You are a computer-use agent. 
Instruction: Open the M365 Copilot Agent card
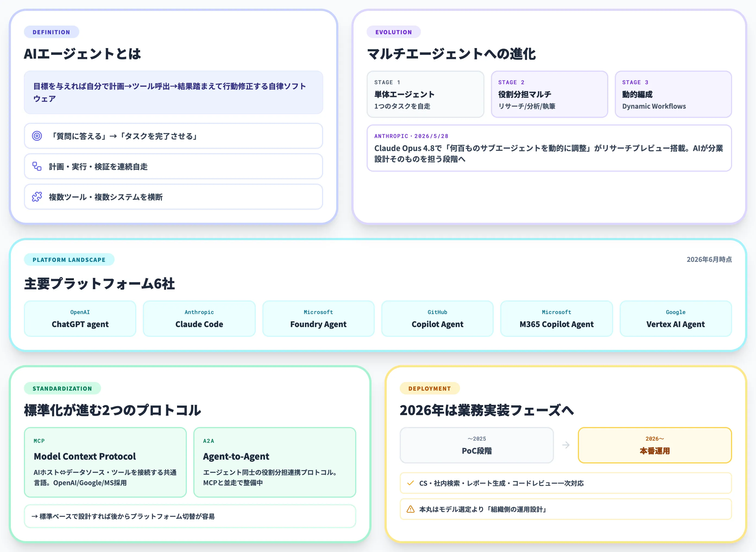(557, 318)
